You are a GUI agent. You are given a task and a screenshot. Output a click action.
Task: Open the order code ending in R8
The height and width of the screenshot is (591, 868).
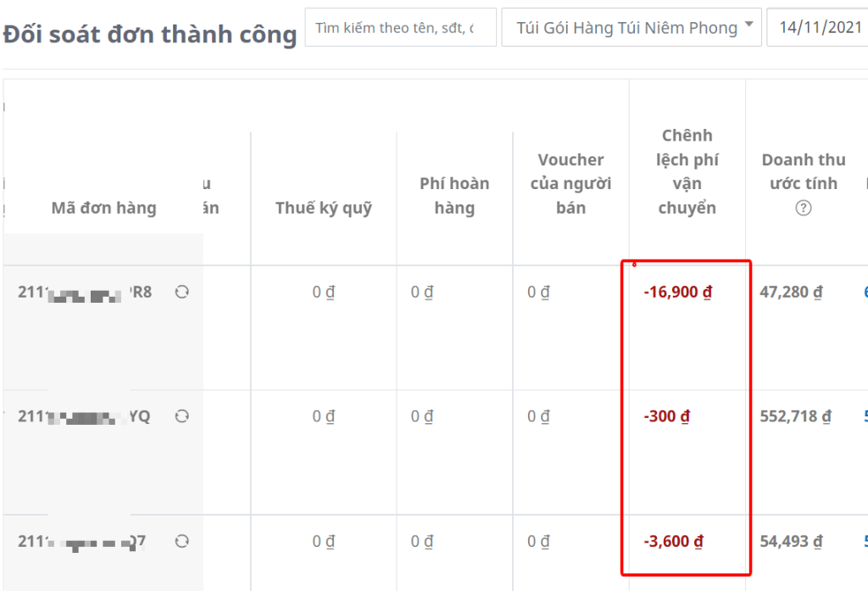[85, 293]
